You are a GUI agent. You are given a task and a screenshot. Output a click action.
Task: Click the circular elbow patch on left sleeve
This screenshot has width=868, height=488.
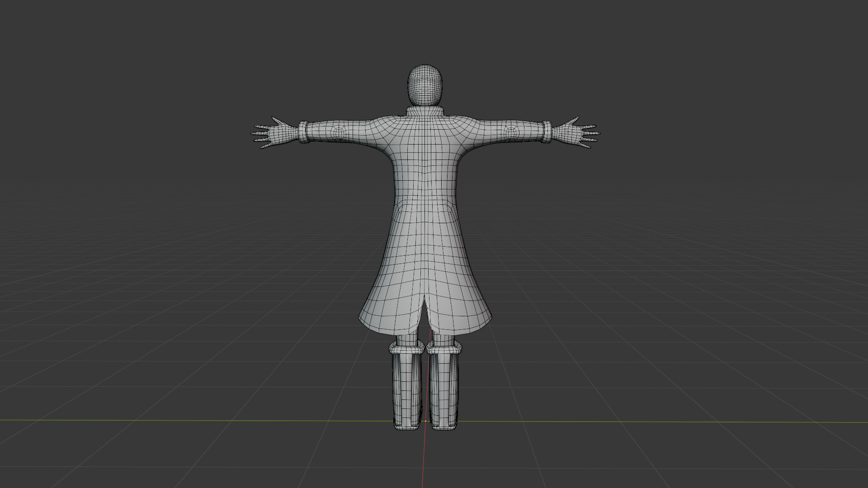click(338, 132)
